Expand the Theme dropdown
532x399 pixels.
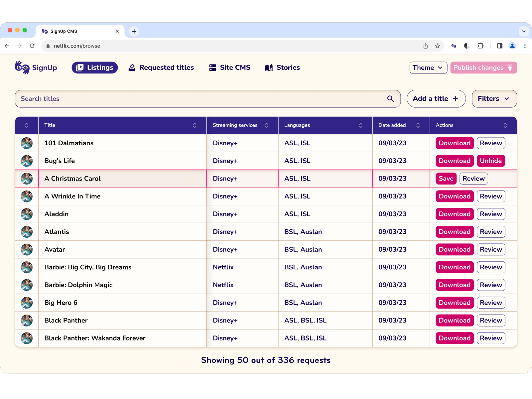point(428,67)
